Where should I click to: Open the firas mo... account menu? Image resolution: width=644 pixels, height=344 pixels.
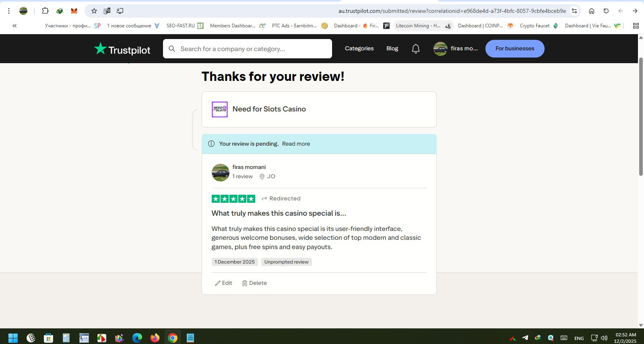pyautogui.click(x=456, y=49)
